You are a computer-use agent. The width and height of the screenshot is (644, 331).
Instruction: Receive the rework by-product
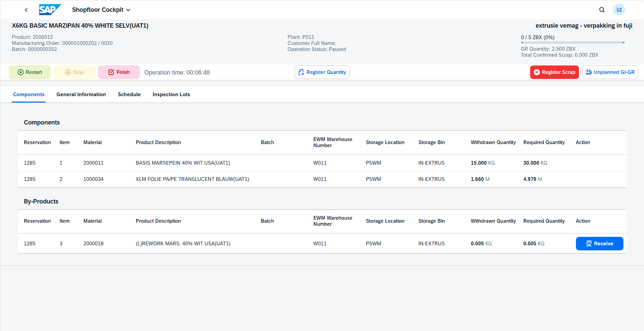600,244
